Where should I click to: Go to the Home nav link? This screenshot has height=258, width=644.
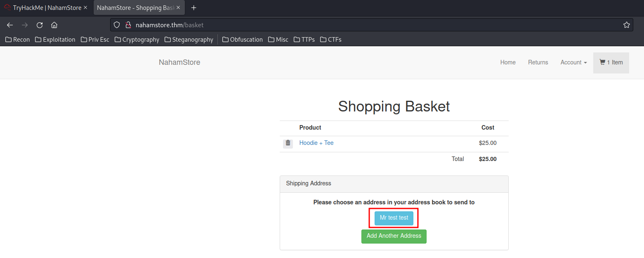[508, 62]
